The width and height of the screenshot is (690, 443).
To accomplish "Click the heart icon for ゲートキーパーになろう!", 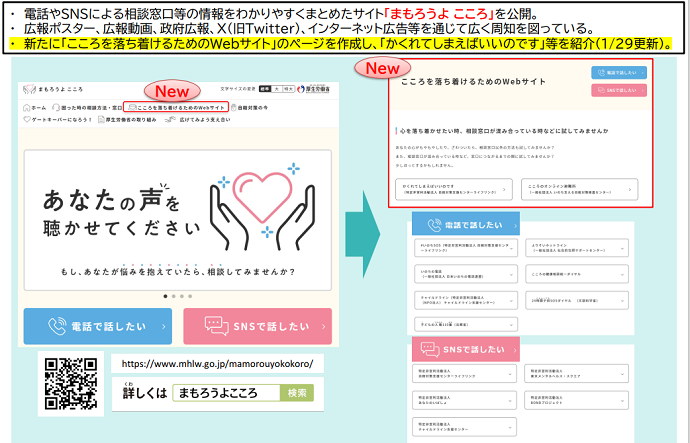I will coord(27,119).
